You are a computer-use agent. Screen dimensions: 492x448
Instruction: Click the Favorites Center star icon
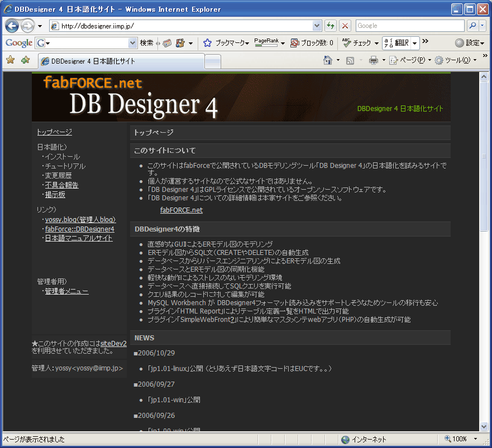click(11, 60)
